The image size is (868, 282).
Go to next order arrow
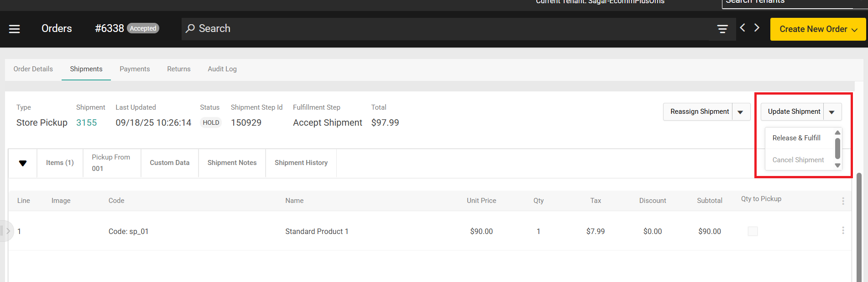pos(757,28)
